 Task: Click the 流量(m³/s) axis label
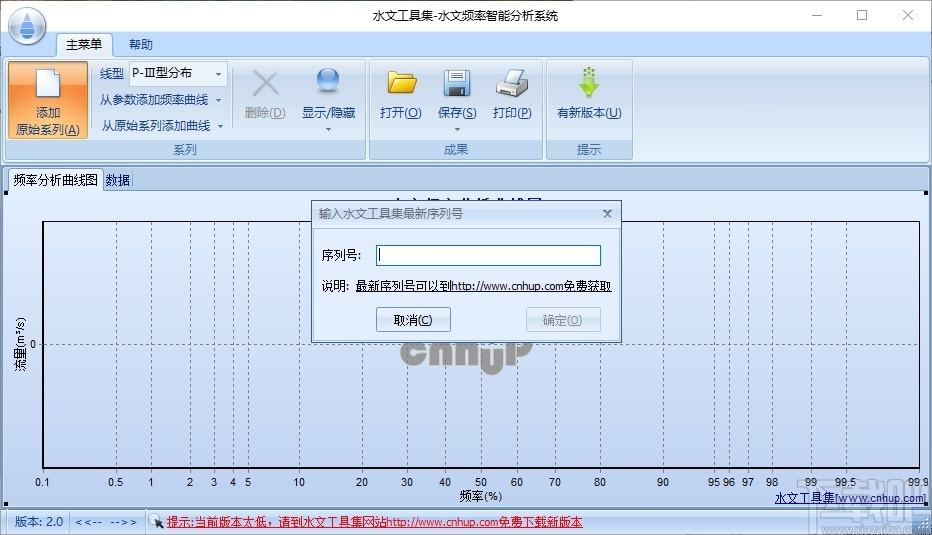(x=20, y=344)
